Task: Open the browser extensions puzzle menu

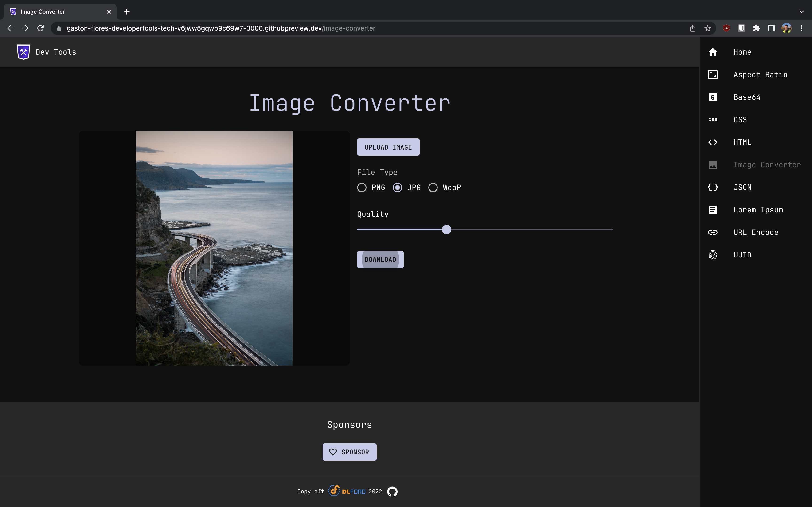Action: click(756, 28)
